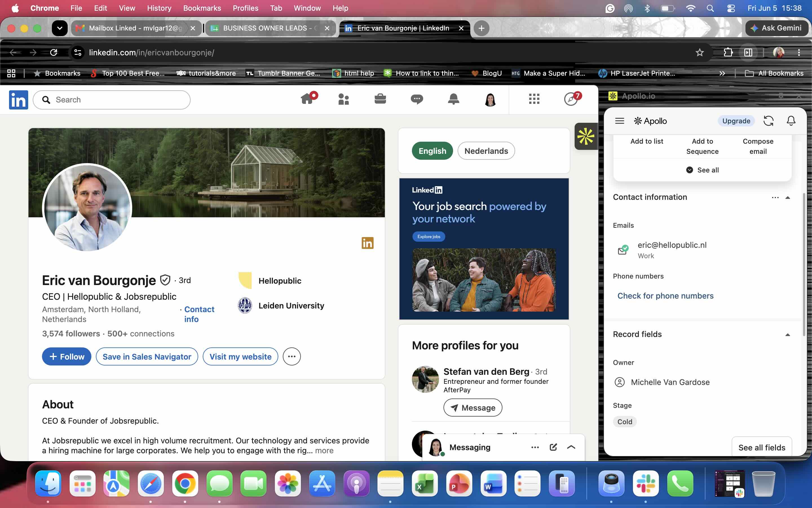The width and height of the screenshot is (812, 508).
Task: Collapse the Record fields section
Action: 787,335
